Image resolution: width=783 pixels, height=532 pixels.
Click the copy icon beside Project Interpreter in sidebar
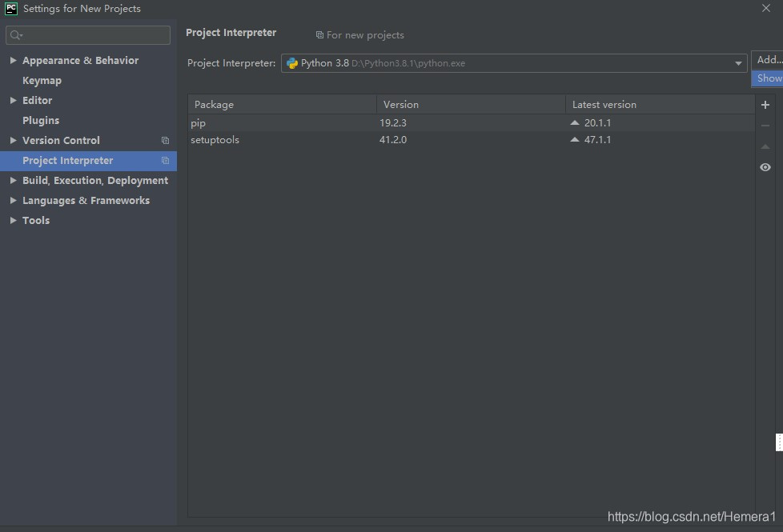tap(165, 161)
